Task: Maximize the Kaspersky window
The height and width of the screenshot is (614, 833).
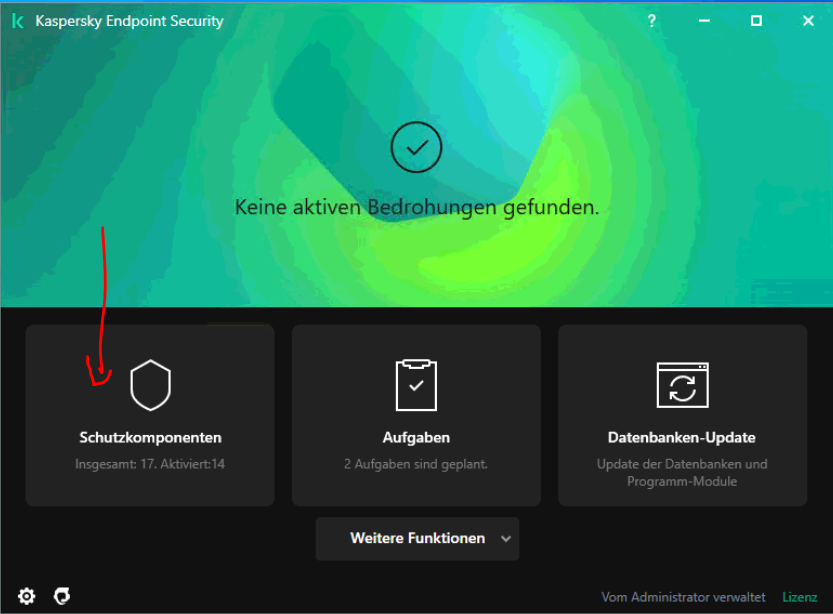Action: [x=756, y=21]
